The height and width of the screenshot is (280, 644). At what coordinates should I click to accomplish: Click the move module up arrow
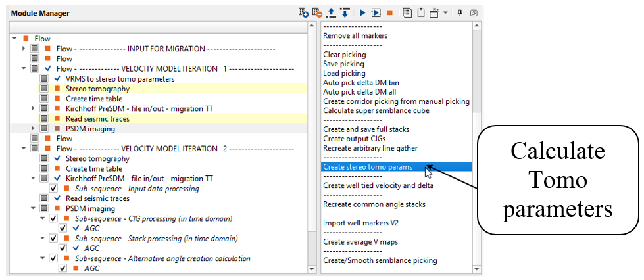(x=332, y=12)
